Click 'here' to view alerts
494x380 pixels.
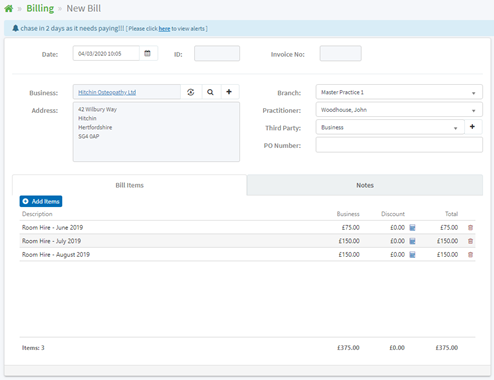pyautogui.click(x=164, y=29)
